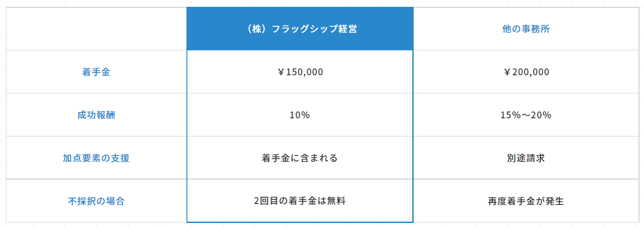Click the （株）フラッグシップ経営 header cell
The height and width of the screenshot is (228, 644).
[300, 29]
